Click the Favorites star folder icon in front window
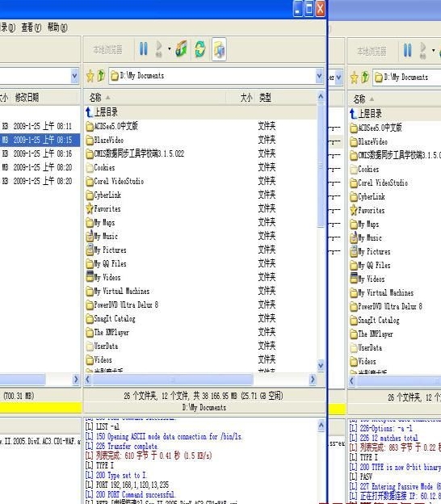Image resolution: width=441 pixels, height=504 pixels. [90, 208]
